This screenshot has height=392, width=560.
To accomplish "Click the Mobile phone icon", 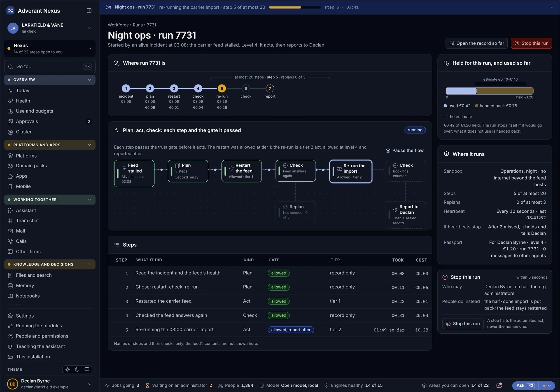I will pos(10,187).
